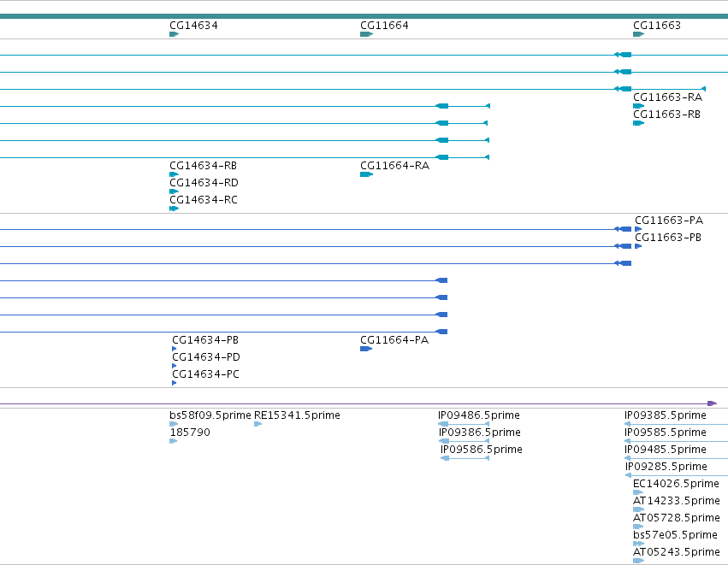728x565 pixels.
Task: Click the glyph beneath 185790
Action: point(174,441)
